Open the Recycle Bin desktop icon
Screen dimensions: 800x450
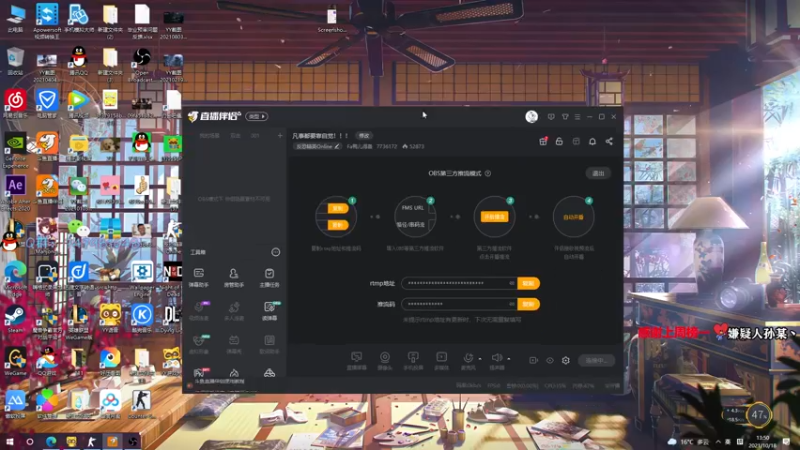coord(15,62)
